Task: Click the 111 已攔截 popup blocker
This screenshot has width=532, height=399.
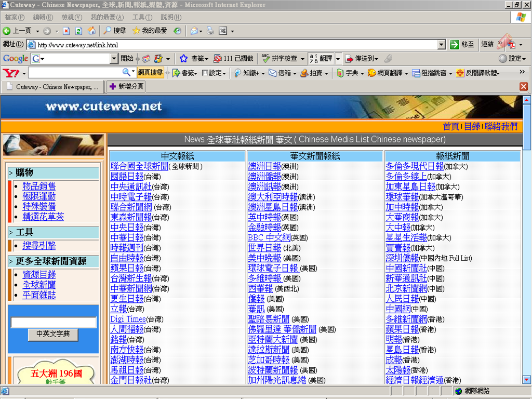Action: (233, 58)
